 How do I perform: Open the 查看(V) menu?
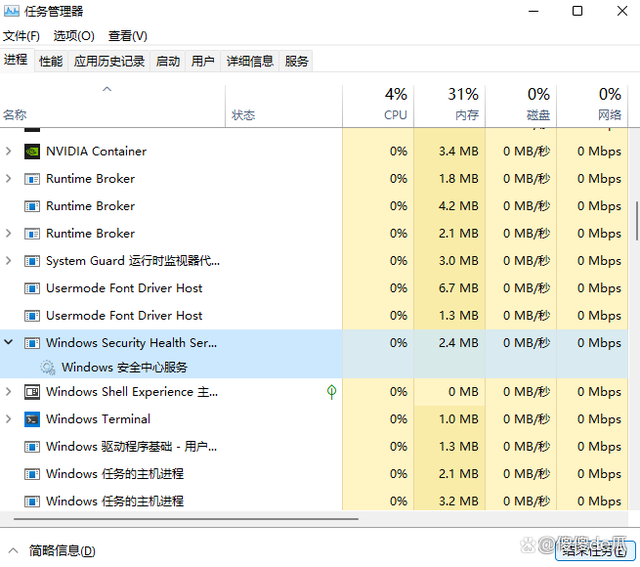coord(127,36)
